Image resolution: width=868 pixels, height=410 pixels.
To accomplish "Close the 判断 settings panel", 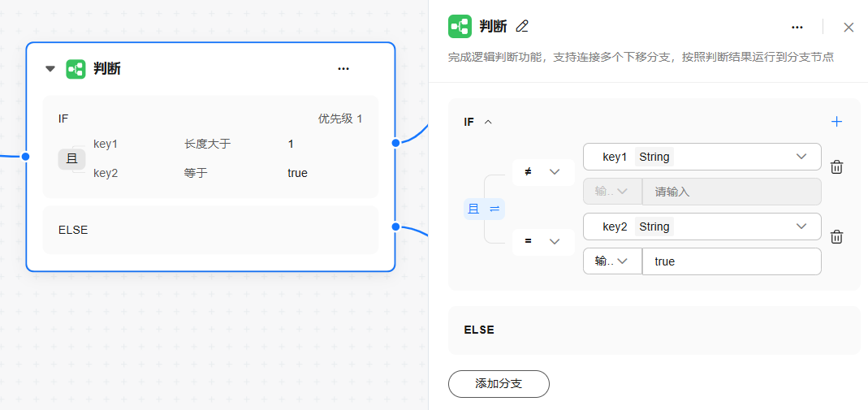I will [849, 27].
